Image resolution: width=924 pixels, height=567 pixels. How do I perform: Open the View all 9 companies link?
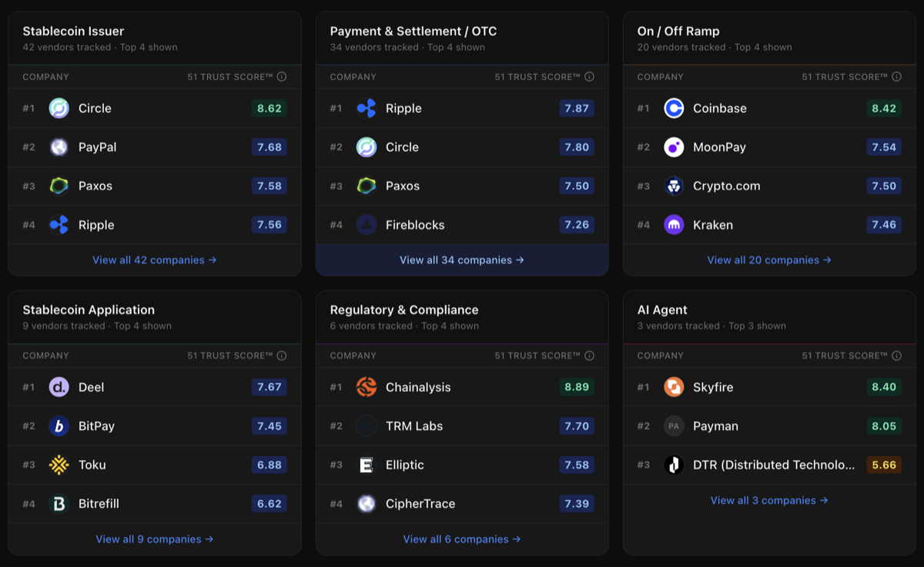[154, 538]
